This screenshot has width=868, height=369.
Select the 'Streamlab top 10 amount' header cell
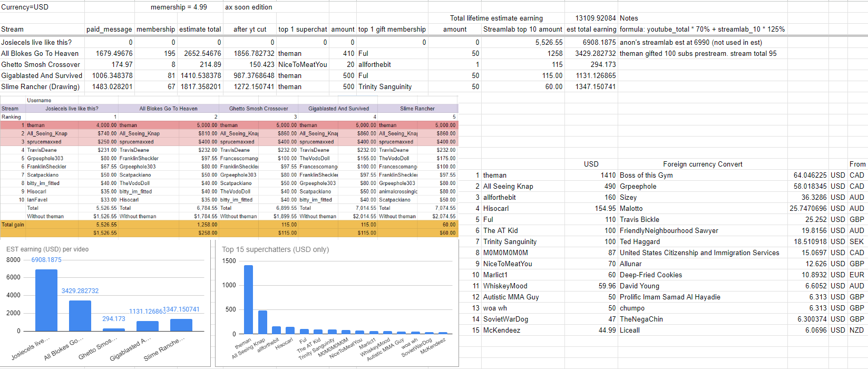pyautogui.click(x=522, y=30)
